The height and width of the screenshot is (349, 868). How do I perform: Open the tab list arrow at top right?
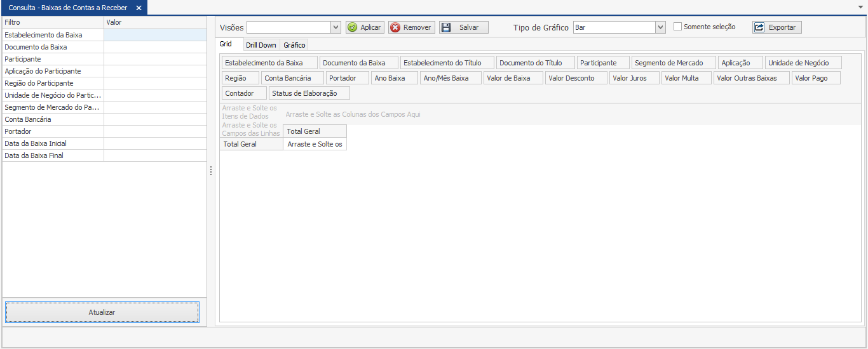(860, 6)
